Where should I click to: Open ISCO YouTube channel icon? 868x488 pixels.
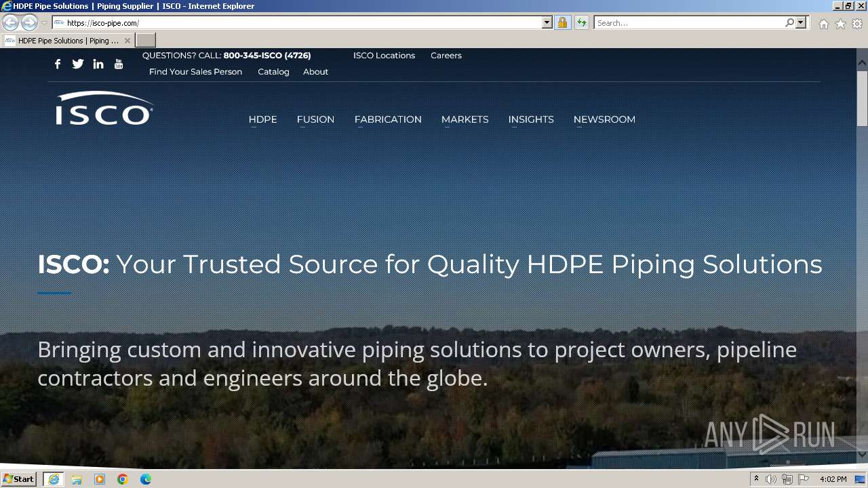[x=119, y=64]
